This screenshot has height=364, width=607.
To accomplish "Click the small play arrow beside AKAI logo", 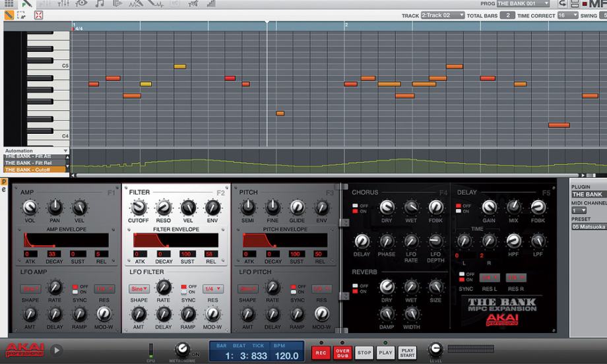I will (57, 351).
